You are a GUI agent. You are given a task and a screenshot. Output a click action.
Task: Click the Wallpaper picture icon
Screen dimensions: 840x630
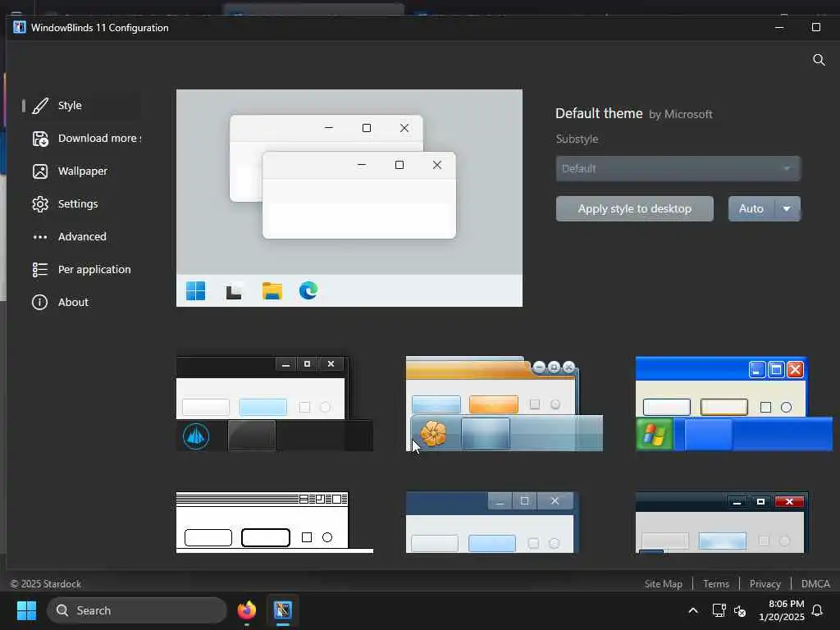40,171
